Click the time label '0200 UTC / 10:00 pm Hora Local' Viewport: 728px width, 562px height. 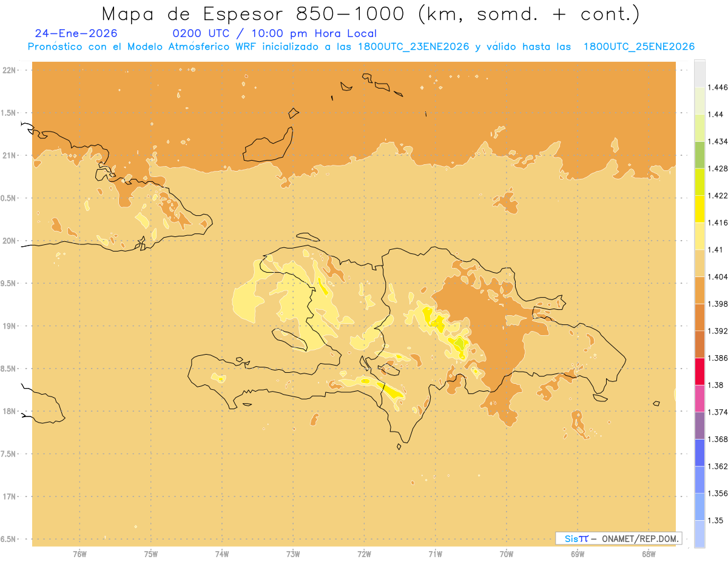click(x=275, y=33)
